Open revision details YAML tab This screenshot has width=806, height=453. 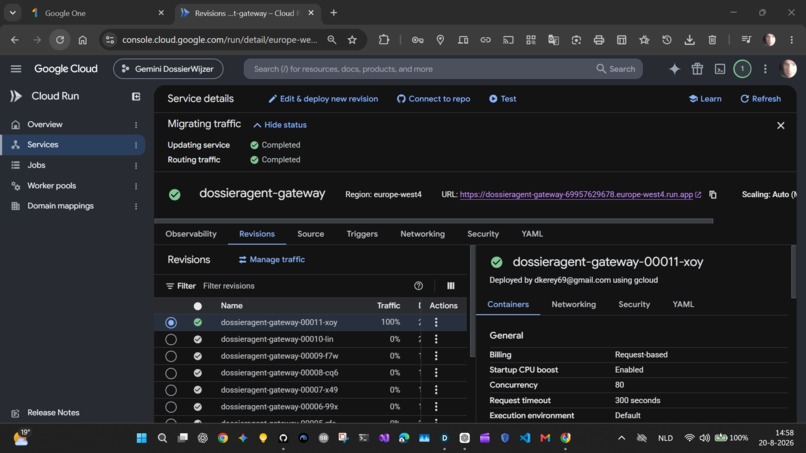coord(683,304)
